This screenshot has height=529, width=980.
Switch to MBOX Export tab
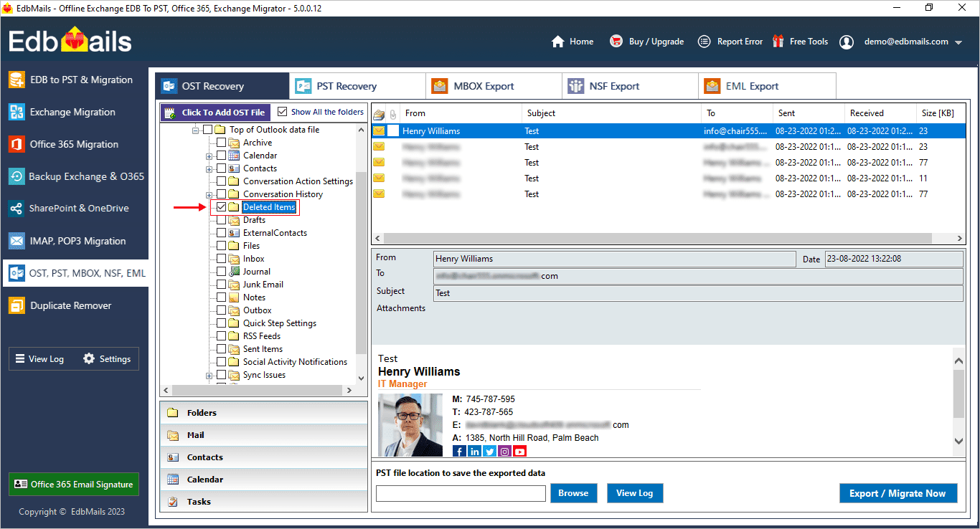pyautogui.click(x=494, y=86)
